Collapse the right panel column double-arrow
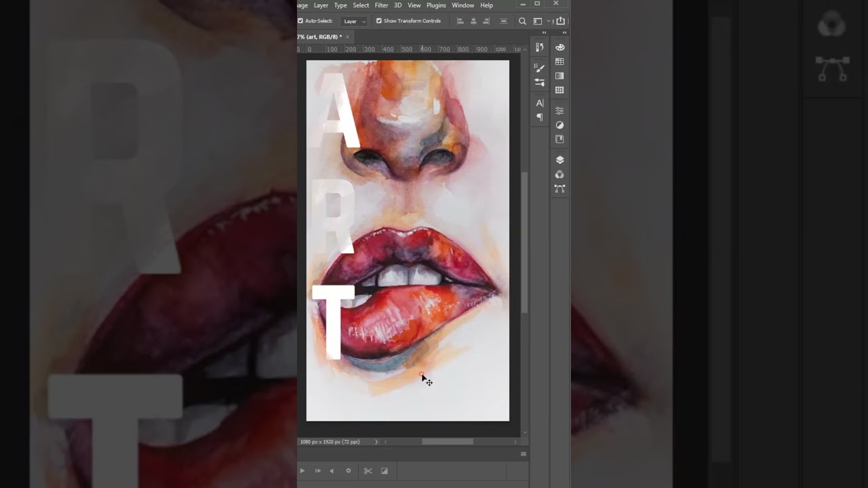This screenshot has height=488, width=868. (x=564, y=33)
